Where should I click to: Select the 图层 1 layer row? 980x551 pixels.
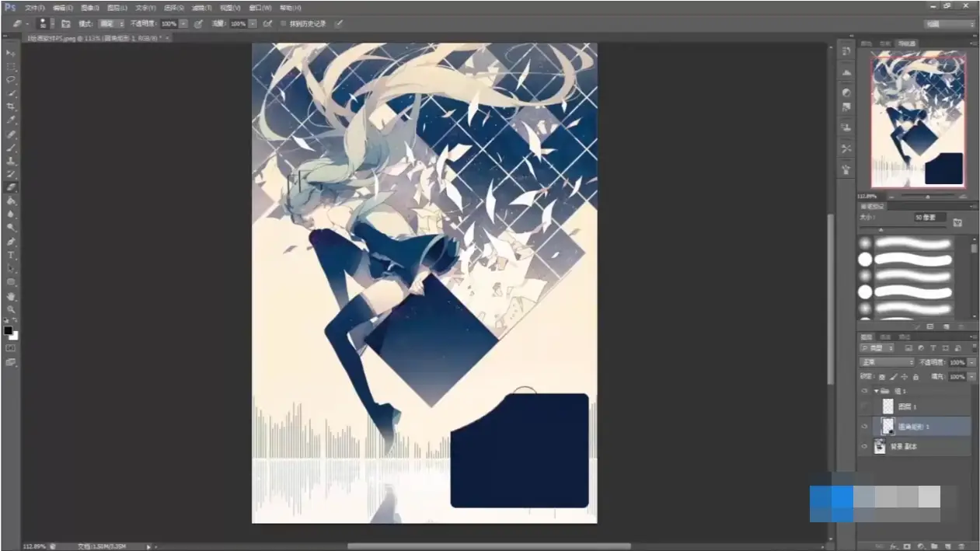coord(917,406)
